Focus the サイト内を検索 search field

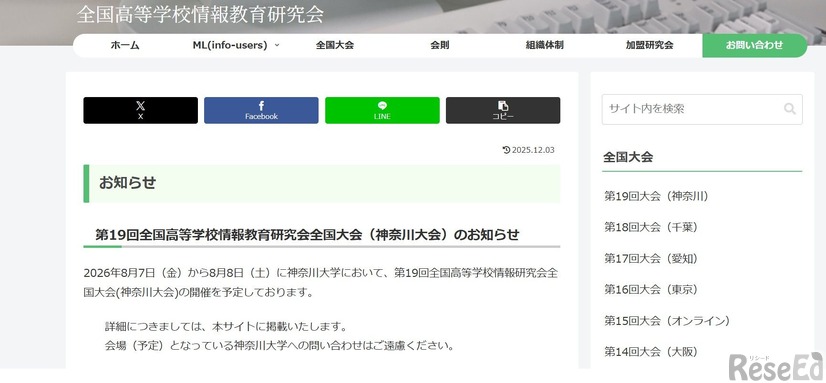[702, 109]
